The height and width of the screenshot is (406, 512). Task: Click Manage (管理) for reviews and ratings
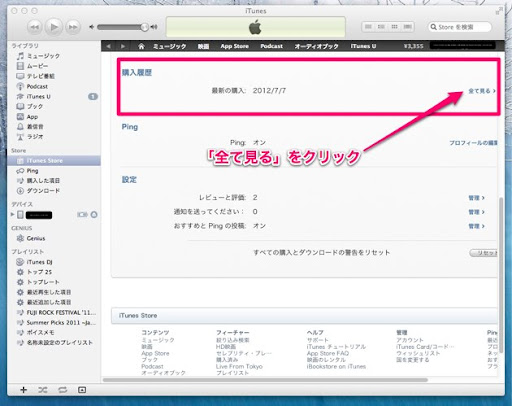tap(476, 198)
